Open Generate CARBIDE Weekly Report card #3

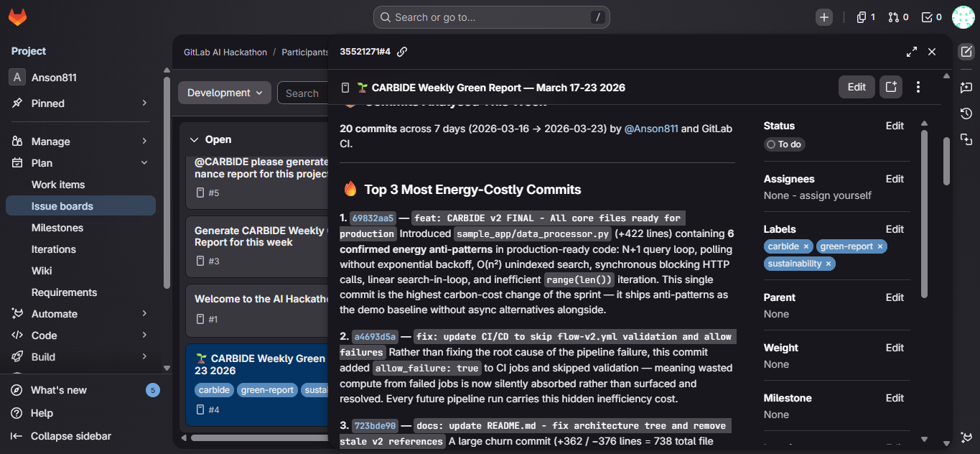tap(257, 248)
